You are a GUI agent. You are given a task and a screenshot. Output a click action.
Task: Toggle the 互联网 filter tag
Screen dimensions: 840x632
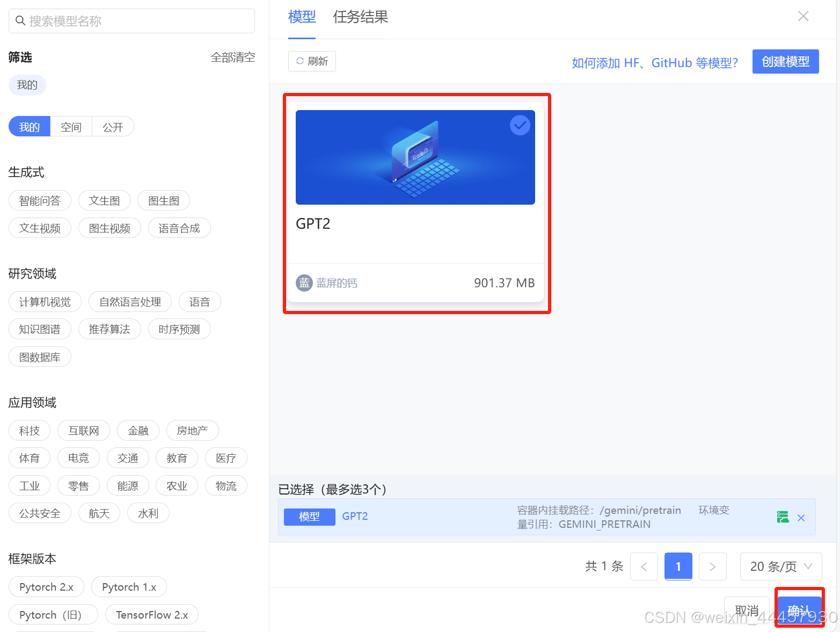point(84,430)
